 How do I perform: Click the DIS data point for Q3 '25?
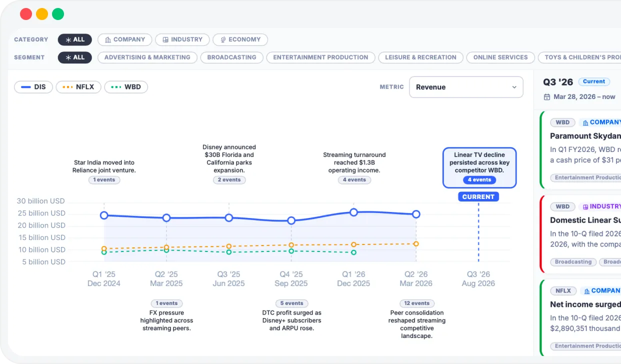coord(229,218)
